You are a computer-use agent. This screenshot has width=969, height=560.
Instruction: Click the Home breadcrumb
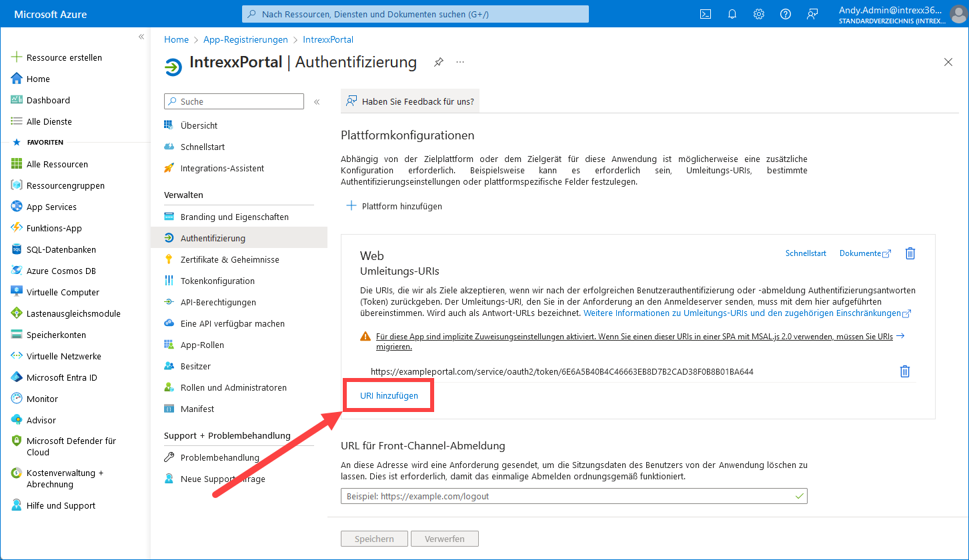click(x=176, y=39)
